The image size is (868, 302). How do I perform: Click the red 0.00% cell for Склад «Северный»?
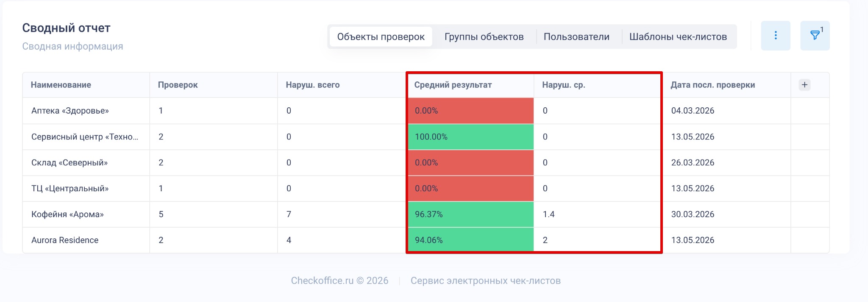pos(470,162)
